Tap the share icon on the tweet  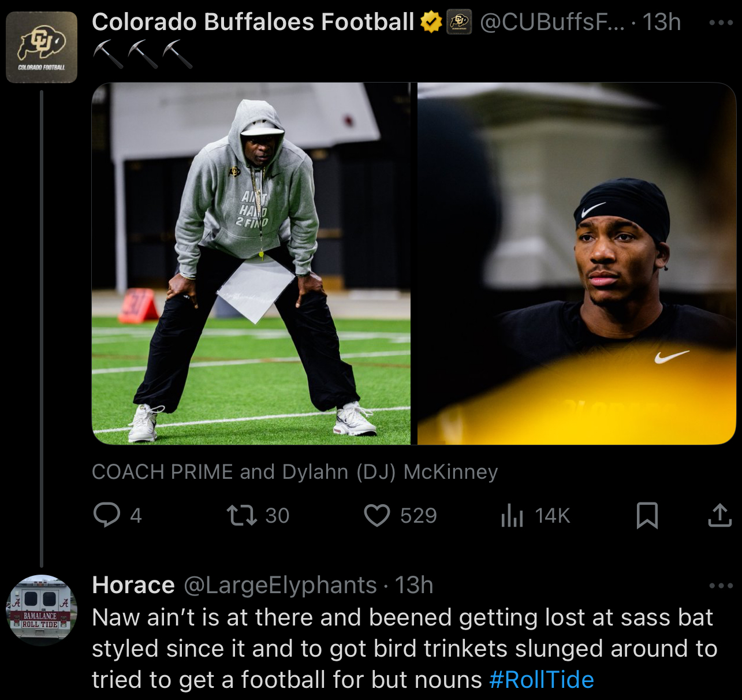click(x=719, y=515)
